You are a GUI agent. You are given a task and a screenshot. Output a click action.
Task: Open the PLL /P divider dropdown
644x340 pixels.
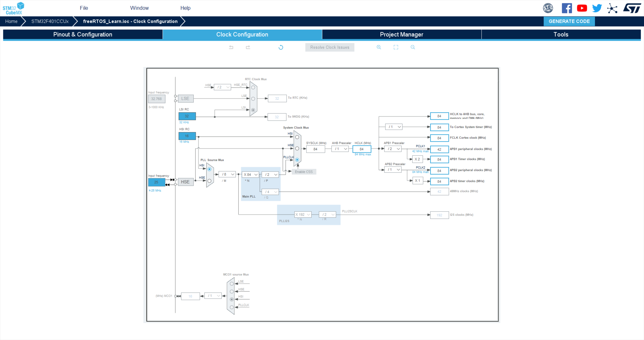[270, 175]
